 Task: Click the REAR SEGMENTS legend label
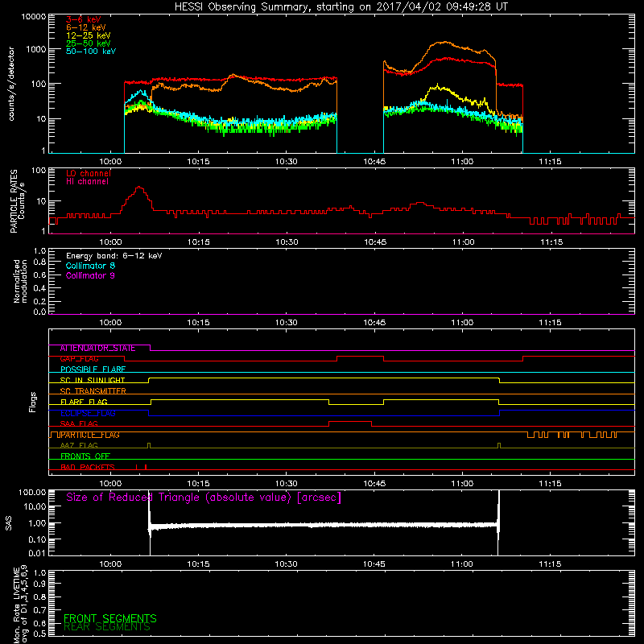coord(107,627)
